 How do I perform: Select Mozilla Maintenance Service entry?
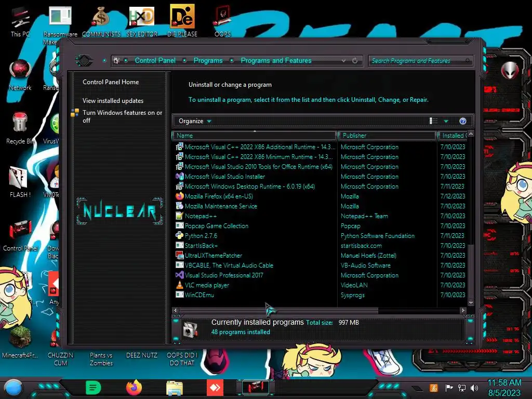tap(221, 206)
